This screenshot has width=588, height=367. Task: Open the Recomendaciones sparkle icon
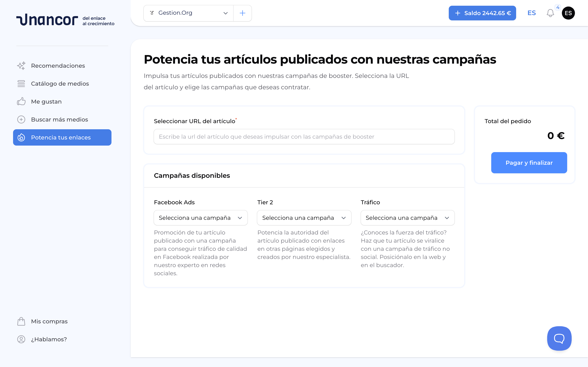(x=21, y=65)
